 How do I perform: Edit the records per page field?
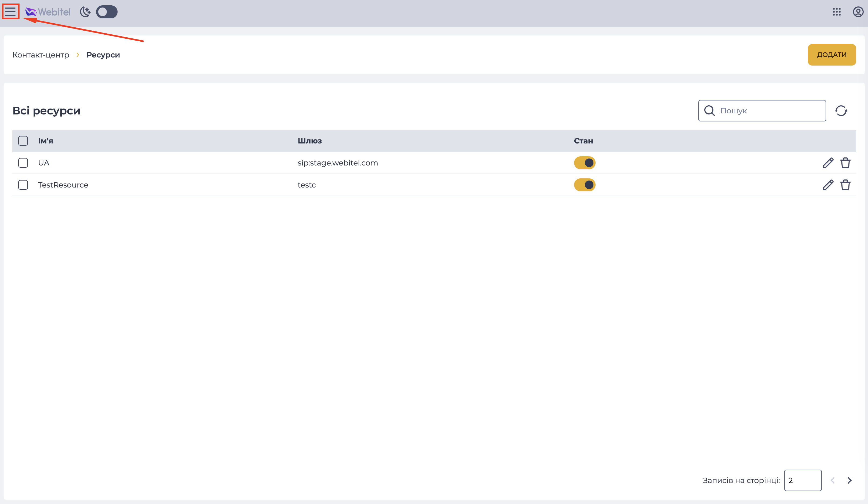(x=803, y=480)
